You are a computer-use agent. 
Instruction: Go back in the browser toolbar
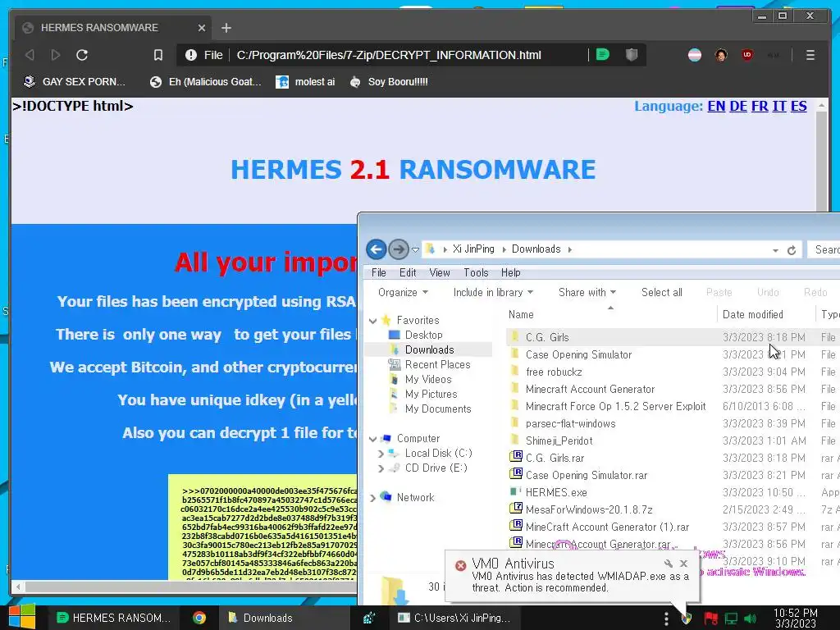click(x=30, y=55)
